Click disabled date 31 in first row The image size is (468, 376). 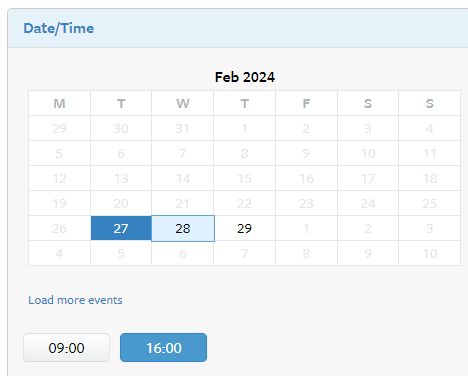(183, 128)
